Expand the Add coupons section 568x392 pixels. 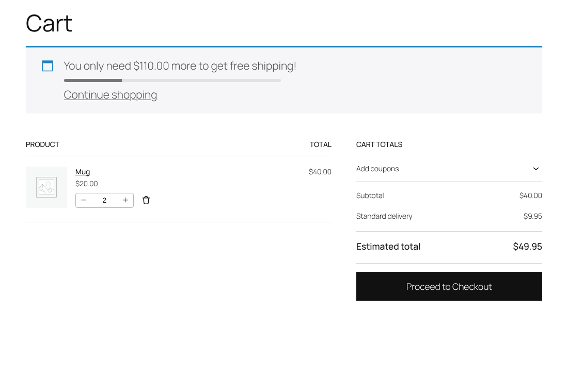[x=449, y=169]
